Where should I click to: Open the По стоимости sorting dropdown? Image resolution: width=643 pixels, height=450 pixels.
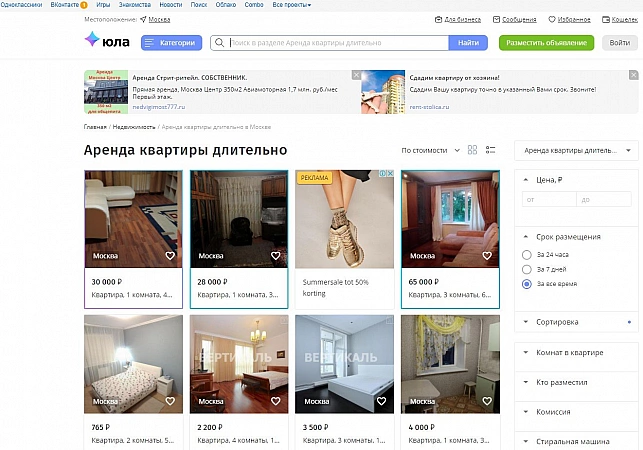click(x=430, y=151)
